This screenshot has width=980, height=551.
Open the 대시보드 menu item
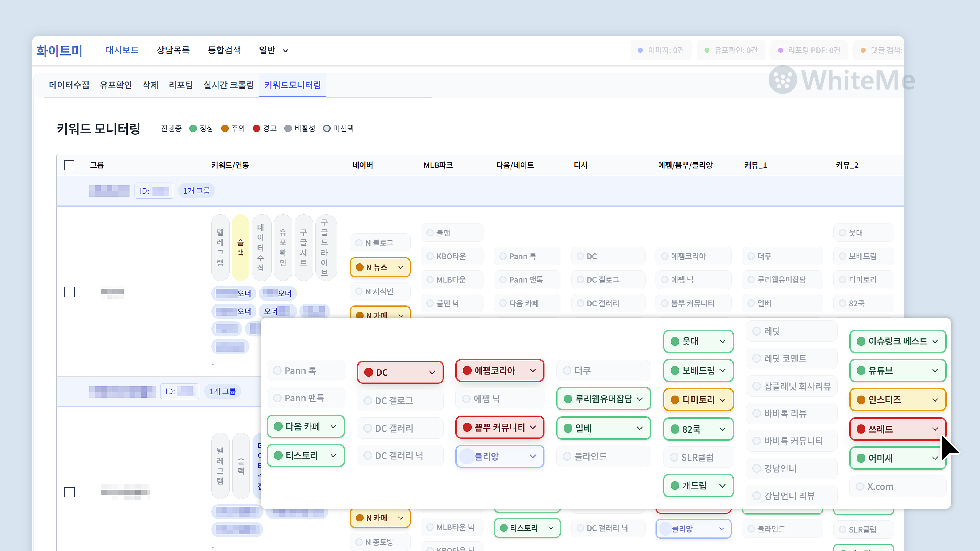click(122, 50)
